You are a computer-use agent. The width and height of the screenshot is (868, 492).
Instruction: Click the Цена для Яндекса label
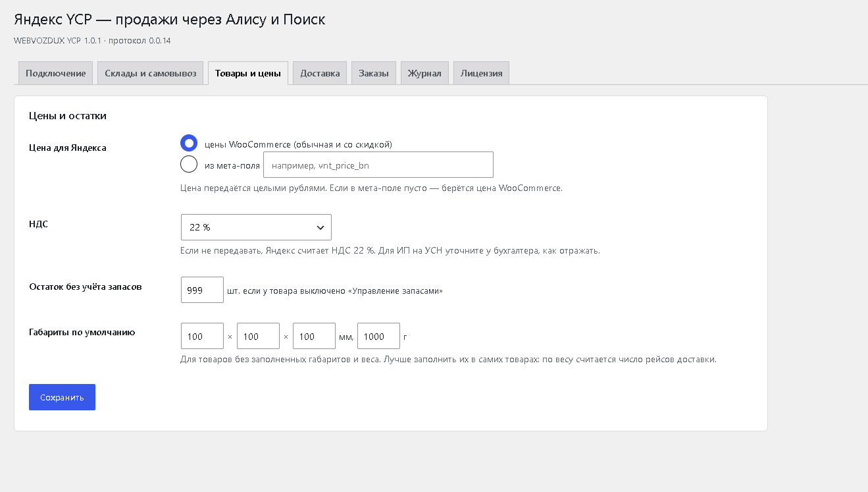point(68,148)
